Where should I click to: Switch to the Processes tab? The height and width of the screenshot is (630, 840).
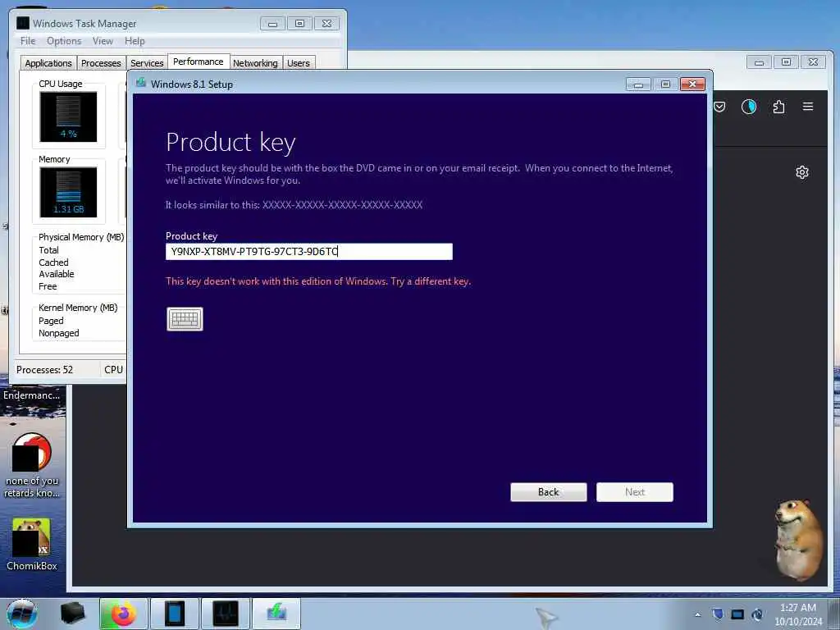[101, 63]
